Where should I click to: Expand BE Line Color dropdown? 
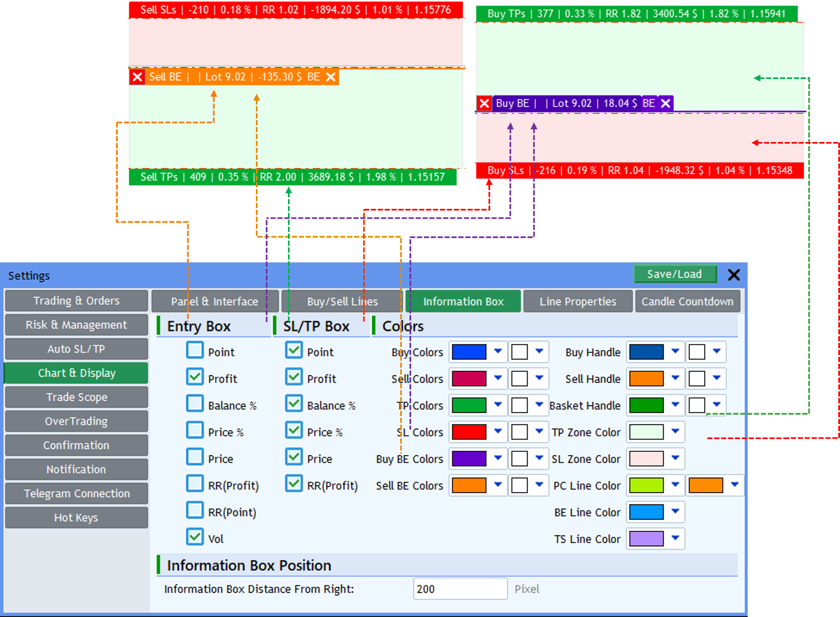[x=675, y=511]
